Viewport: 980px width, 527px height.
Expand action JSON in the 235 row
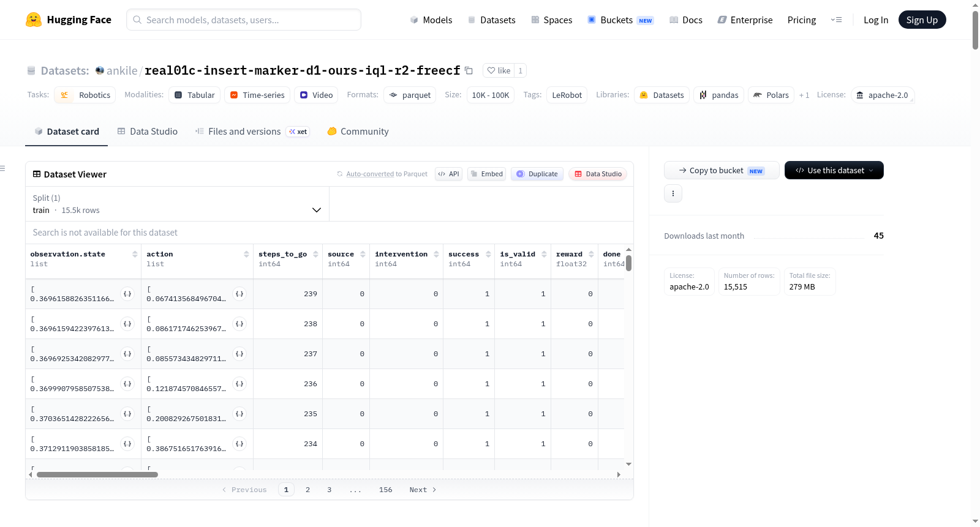pyautogui.click(x=239, y=414)
